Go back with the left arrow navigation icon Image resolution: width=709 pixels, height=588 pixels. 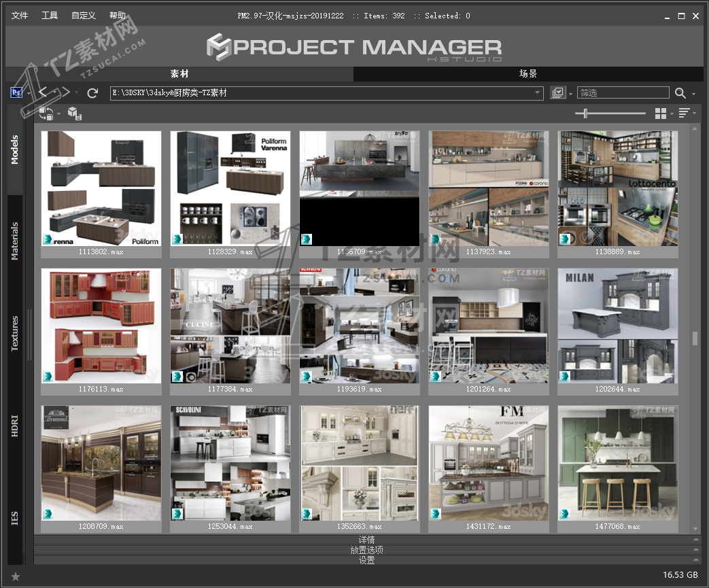click(44, 92)
